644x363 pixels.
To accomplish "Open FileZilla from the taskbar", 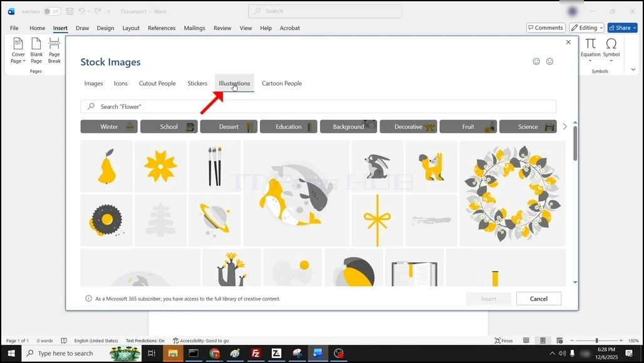I will pos(256,353).
